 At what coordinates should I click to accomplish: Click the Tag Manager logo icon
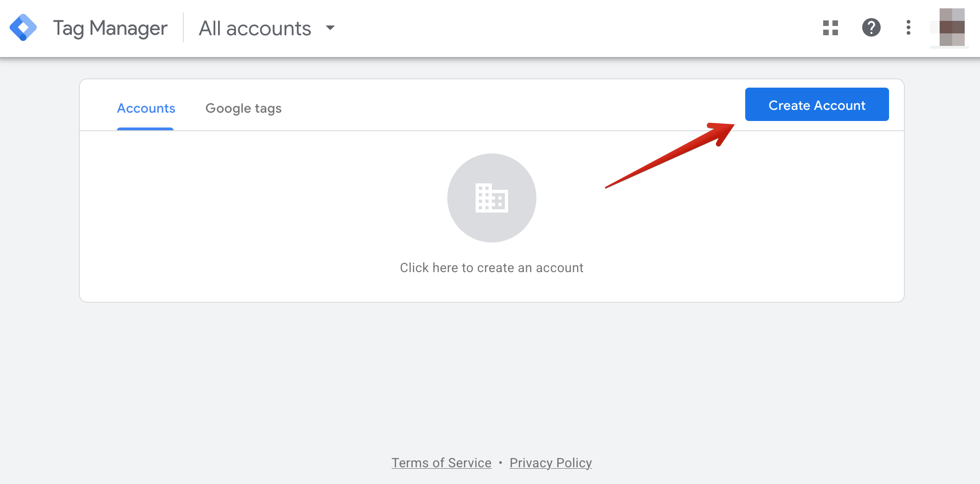[23, 28]
